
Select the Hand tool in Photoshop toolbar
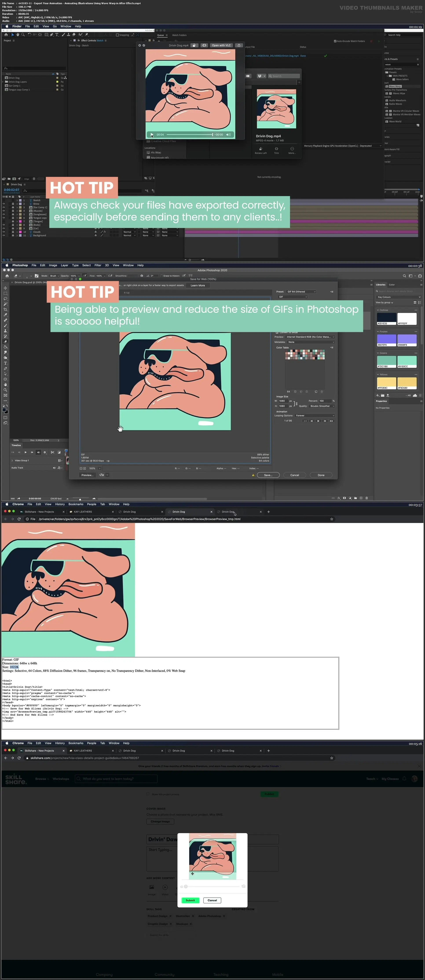coord(5,385)
